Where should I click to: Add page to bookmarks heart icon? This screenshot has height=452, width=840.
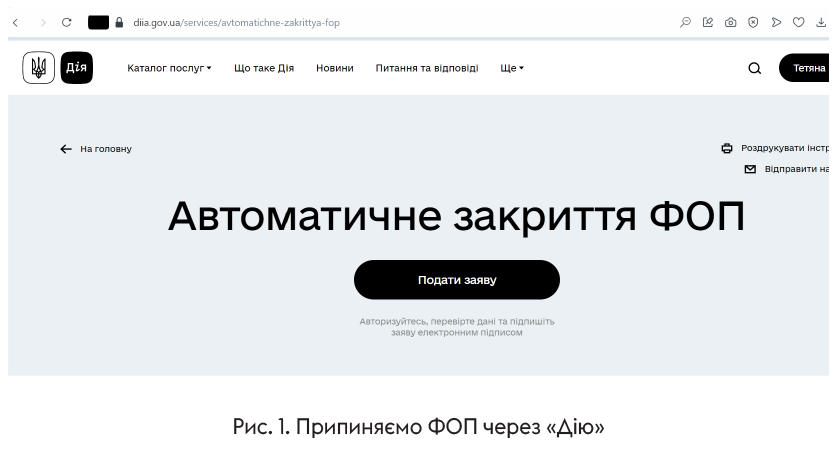[798, 22]
